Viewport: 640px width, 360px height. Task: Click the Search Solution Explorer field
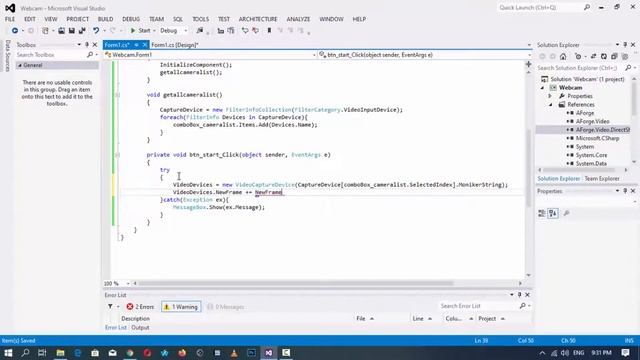[x=580, y=68]
